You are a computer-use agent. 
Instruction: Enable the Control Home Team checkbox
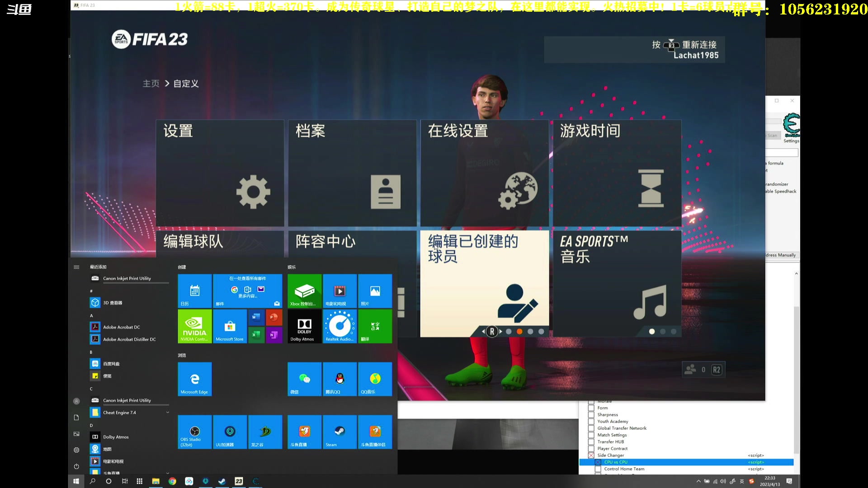click(598, 469)
